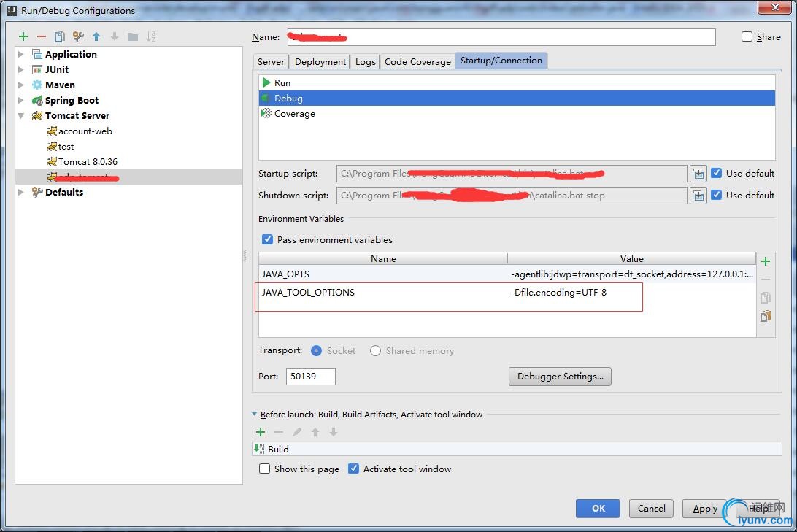Expand the Application tree node

coord(21,54)
